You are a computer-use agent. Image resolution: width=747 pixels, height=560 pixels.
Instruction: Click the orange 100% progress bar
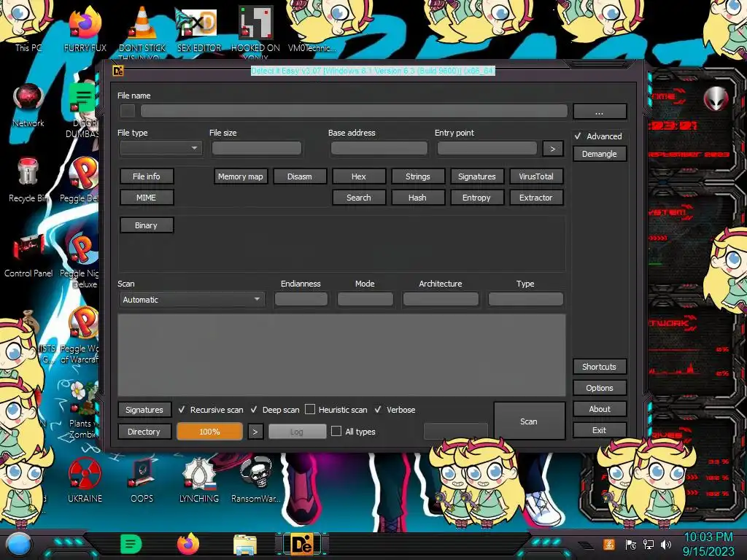(x=209, y=432)
